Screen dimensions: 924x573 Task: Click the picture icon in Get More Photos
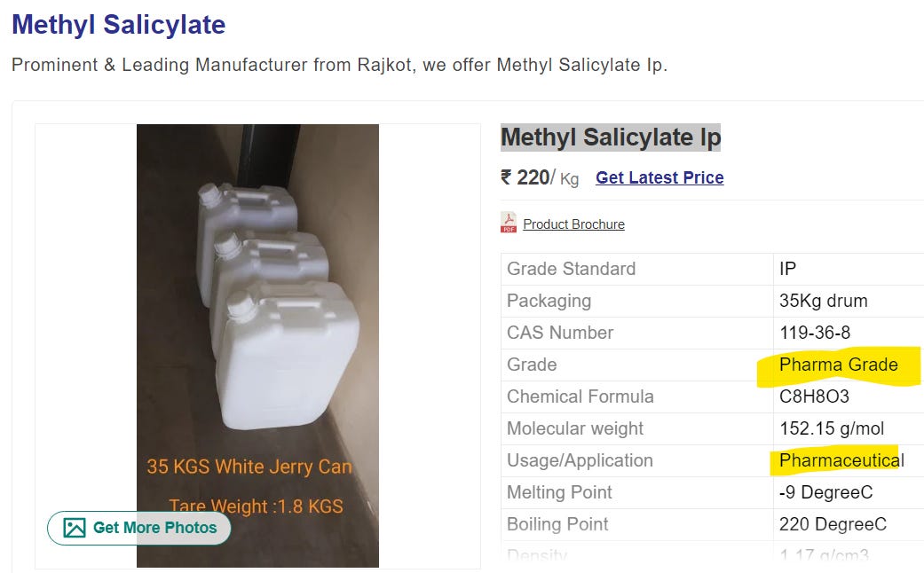click(75, 528)
